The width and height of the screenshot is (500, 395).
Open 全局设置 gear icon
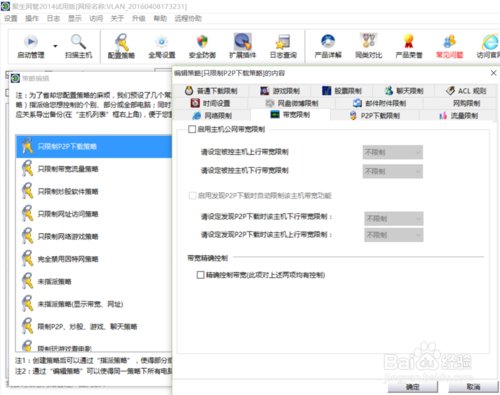(162, 42)
